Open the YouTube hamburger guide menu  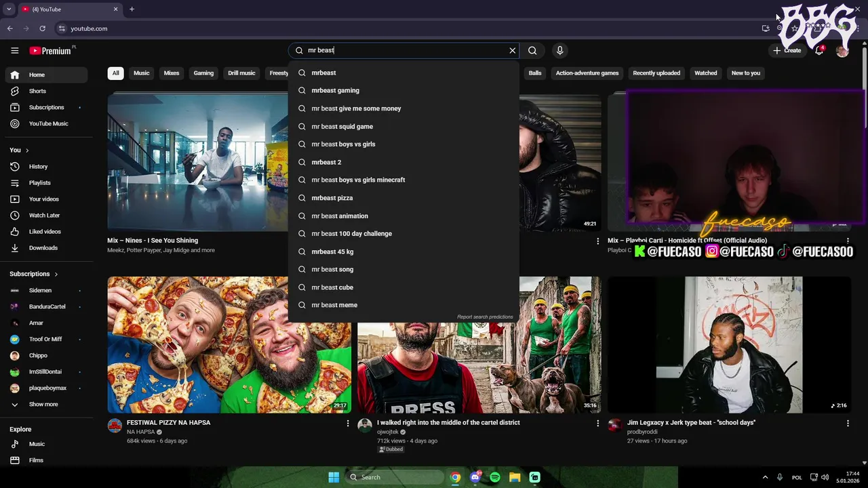[14, 50]
